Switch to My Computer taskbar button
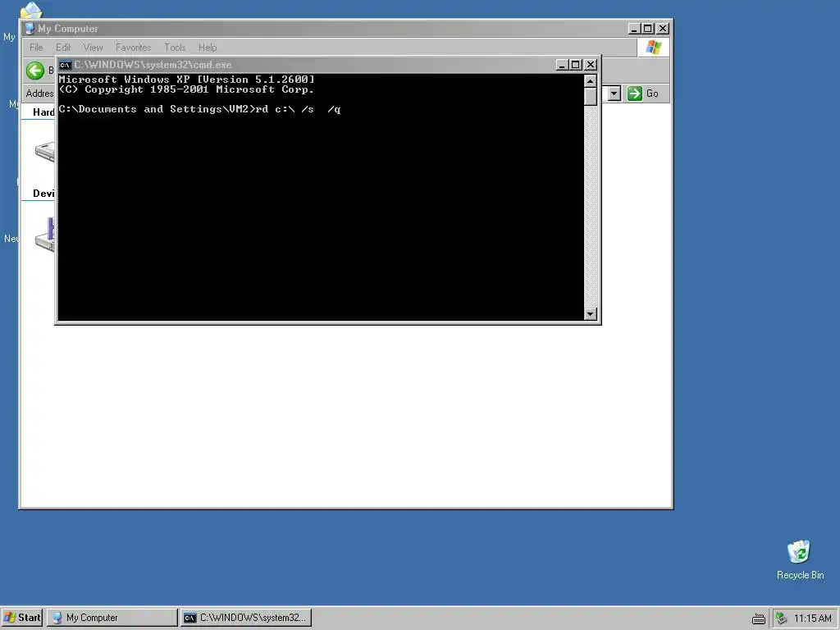The width and height of the screenshot is (840, 630). click(112, 618)
